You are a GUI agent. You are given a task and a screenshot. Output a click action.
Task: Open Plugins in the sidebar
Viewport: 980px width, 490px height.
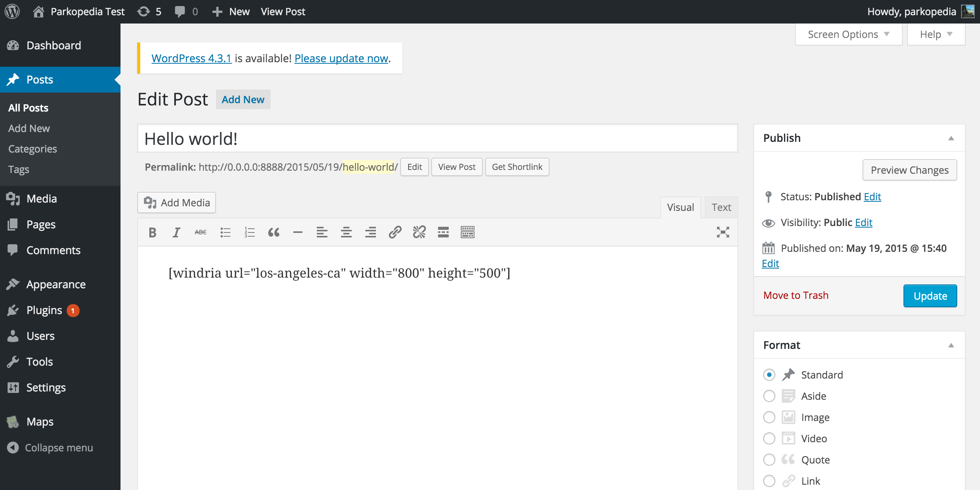tap(60, 310)
